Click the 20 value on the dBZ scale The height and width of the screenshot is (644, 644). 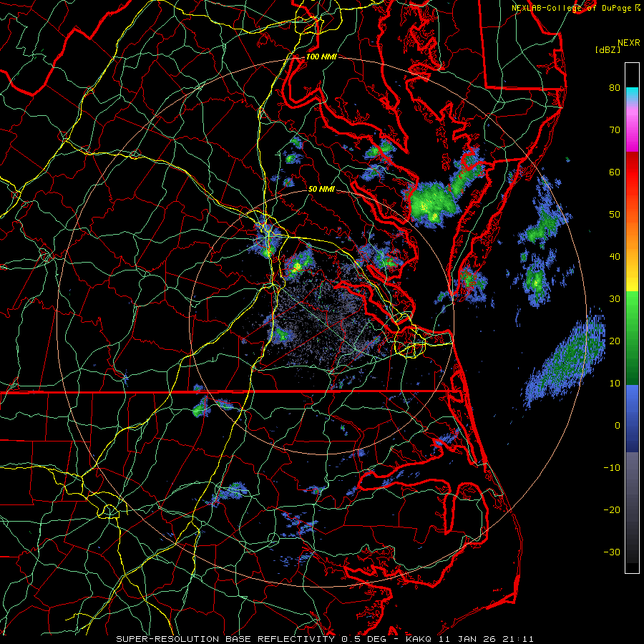pos(615,341)
